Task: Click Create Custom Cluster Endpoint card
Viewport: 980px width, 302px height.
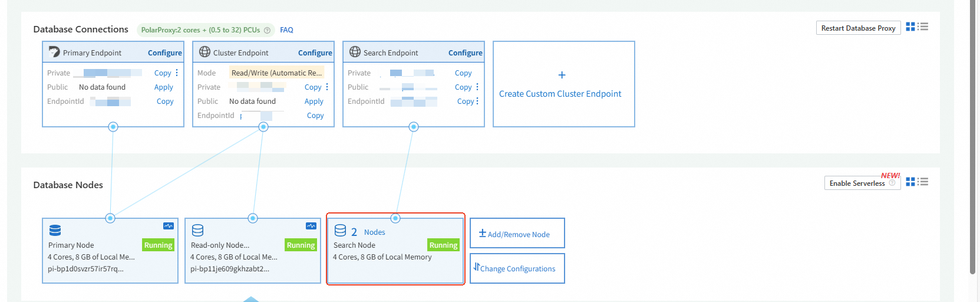Action: (564, 84)
